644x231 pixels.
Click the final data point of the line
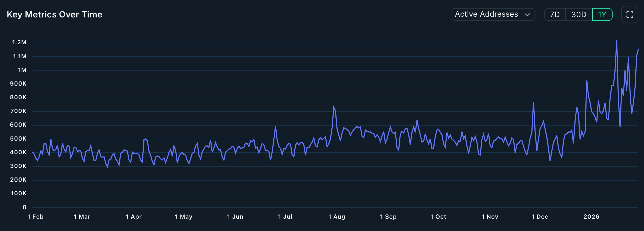click(638, 49)
